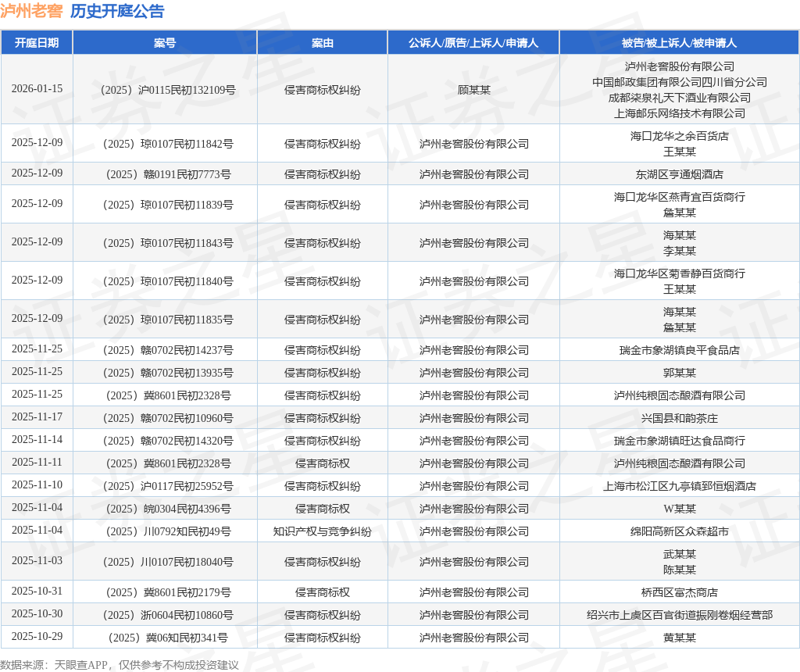This screenshot has height=672, width=800.
Task: Select defendant 海口龙华之余百货店
Action: [680, 136]
